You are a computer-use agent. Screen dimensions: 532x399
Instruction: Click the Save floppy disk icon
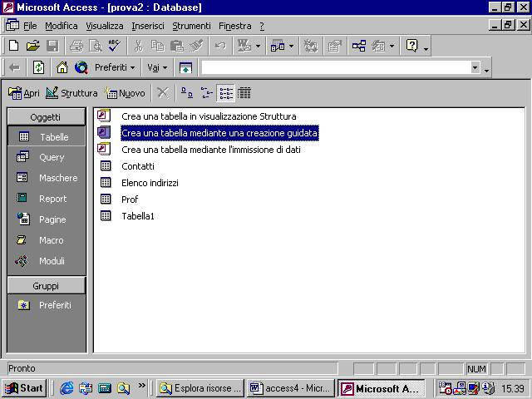[52, 46]
